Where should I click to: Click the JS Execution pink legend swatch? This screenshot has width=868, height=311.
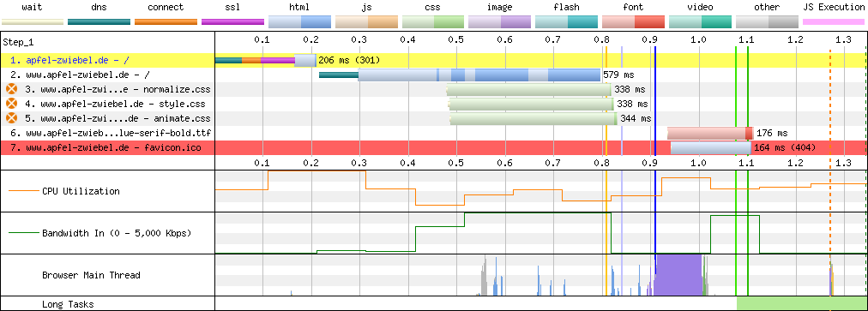tap(835, 22)
